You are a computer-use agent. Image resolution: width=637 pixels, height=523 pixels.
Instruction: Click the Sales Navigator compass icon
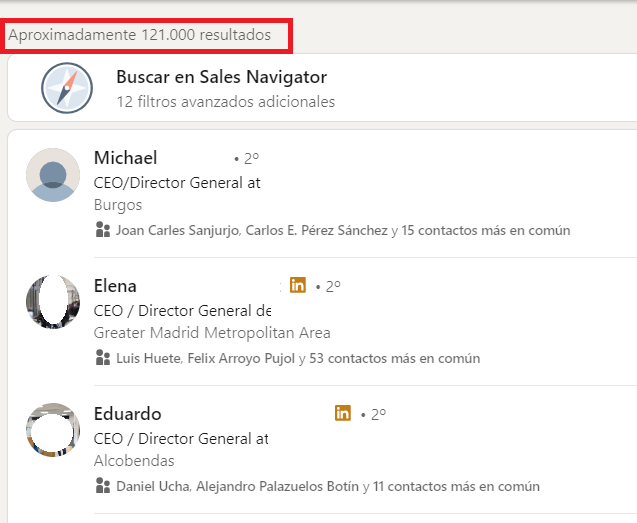(x=67, y=88)
